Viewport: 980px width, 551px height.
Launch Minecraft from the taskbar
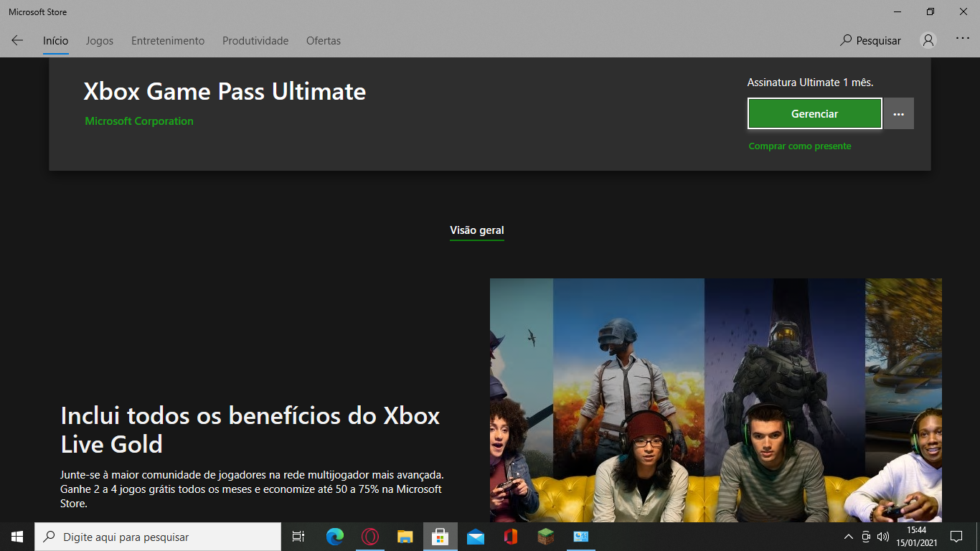pyautogui.click(x=546, y=537)
